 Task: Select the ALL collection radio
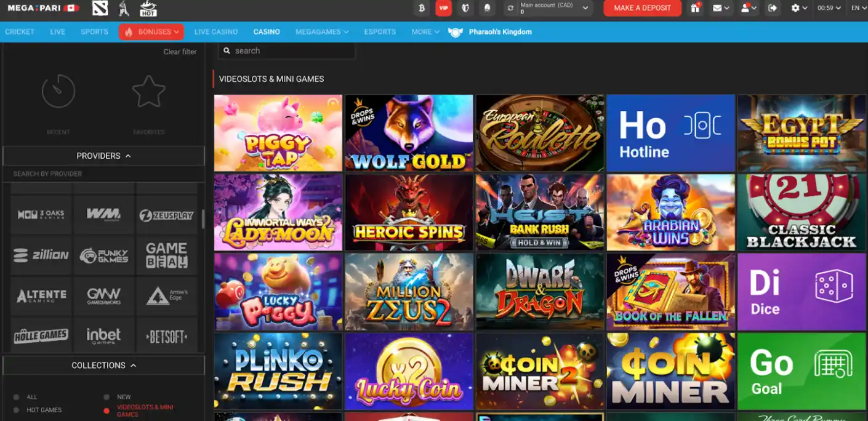tap(16, 397)
